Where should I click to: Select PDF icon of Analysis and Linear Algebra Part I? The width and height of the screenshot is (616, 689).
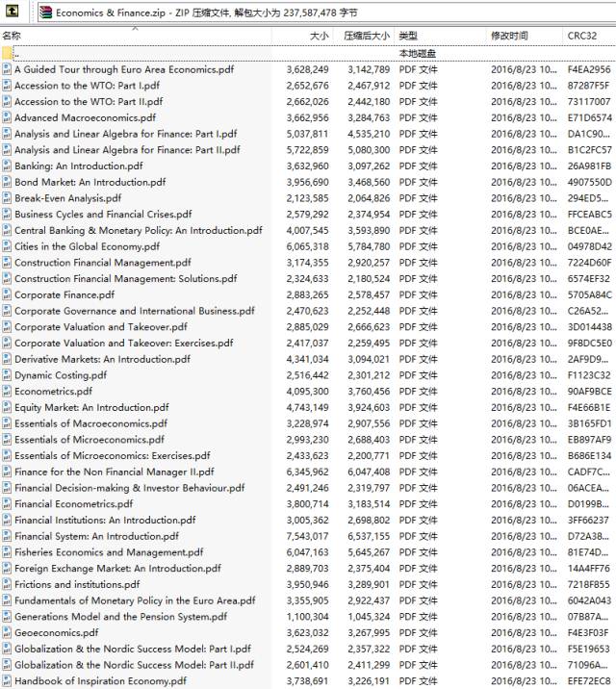tap(7, 134)
